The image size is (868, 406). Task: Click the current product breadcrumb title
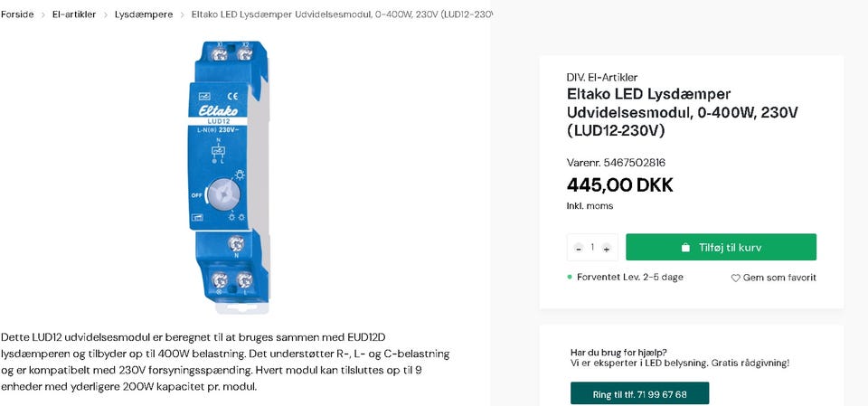click(x=342, y=14)
